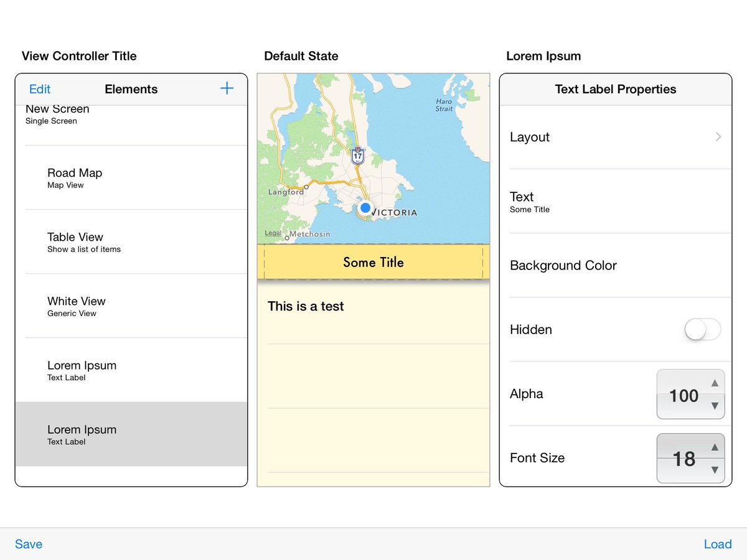Click the Layout property label
Viewport: 747px width, 560px height.
[x=530, y=137]
